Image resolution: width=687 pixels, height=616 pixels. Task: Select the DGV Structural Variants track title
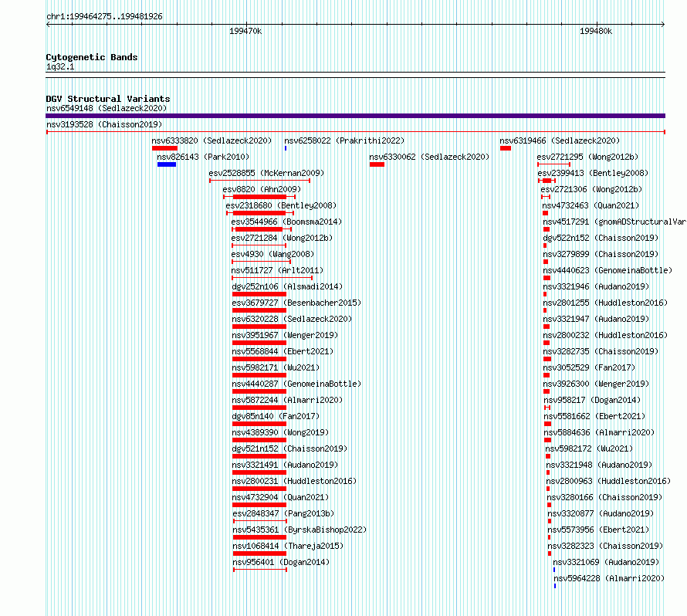[108, 99]
